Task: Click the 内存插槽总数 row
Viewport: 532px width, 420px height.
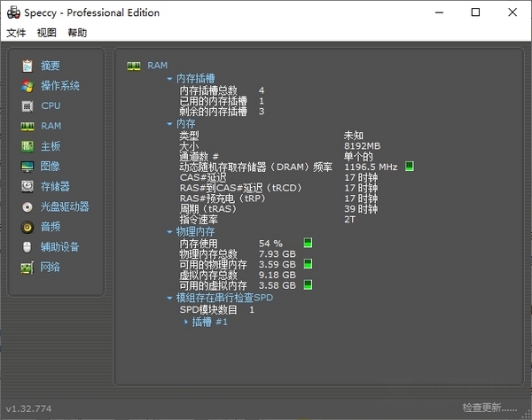Action: [x=222, y=90]
